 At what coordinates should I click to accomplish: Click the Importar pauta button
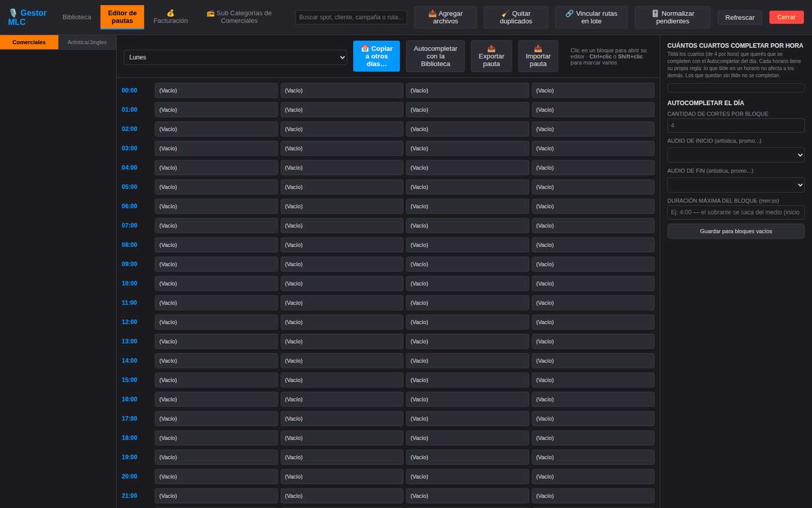(538, 56)
